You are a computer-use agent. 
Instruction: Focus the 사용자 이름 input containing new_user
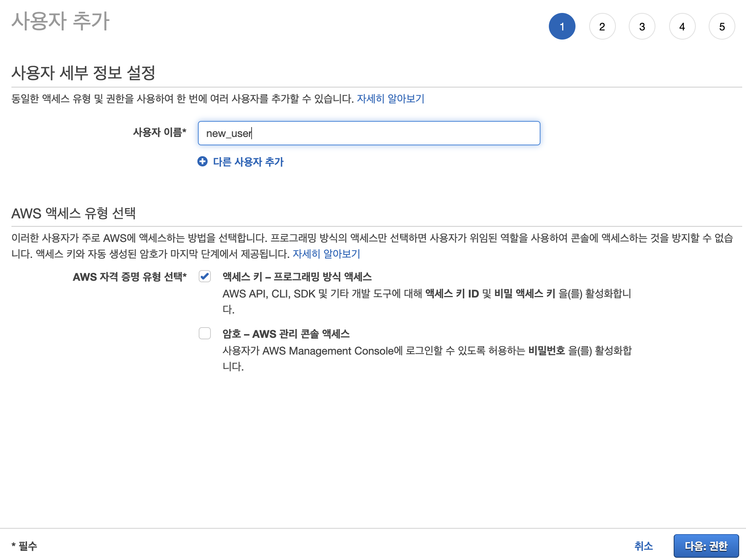click(368, 133)
